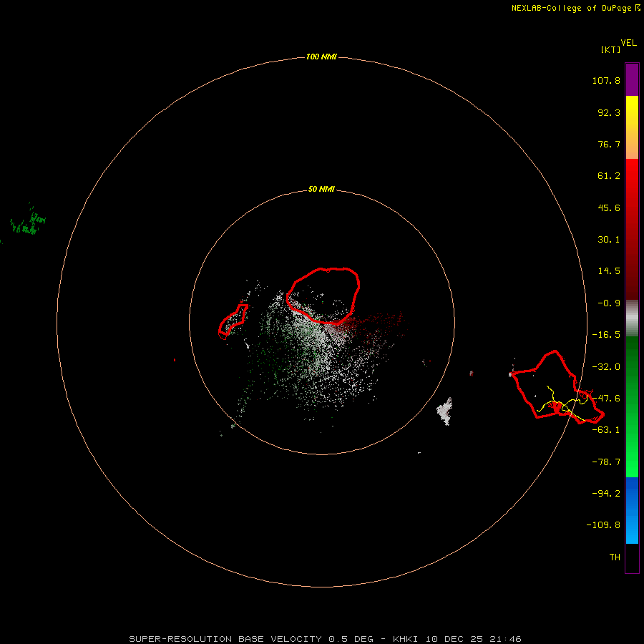Screen dimensions: 644x644
Task: Click the -109.8 scale value
Action: 603,525
